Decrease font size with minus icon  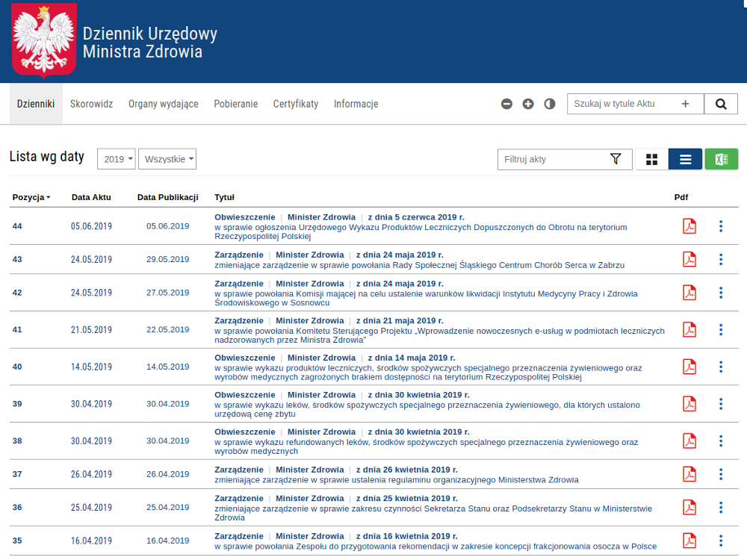point(506,105)
